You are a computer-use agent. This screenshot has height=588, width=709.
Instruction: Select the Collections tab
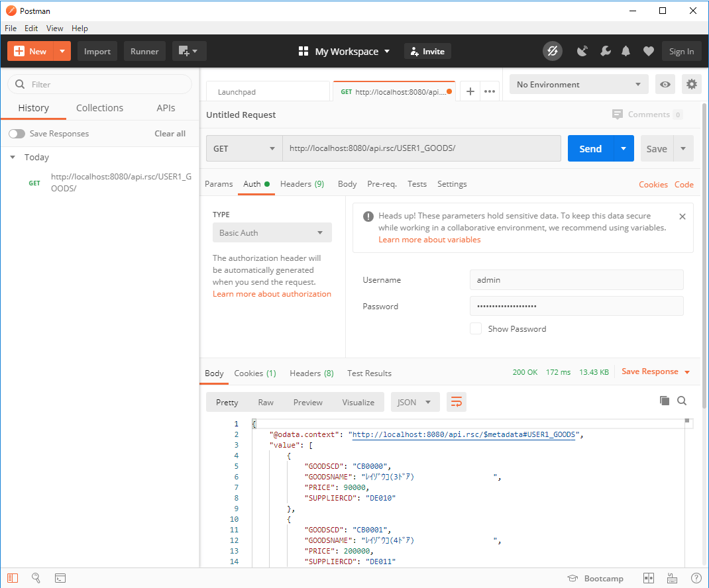[99, 107]
